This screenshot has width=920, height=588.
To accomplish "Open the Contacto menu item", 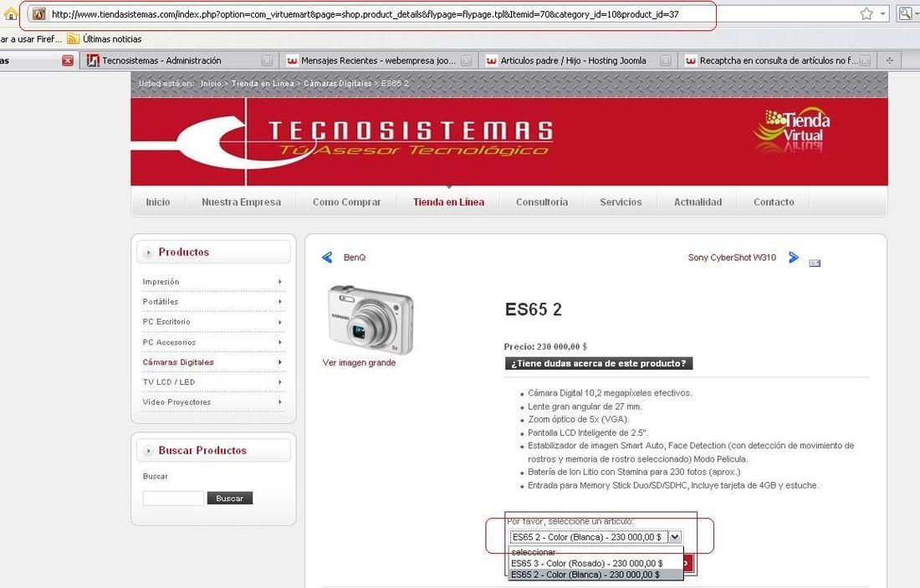I will click(x=774, y=202).
